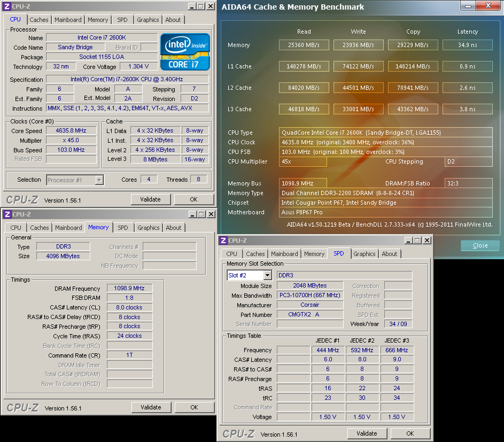
Task: Click the L3 Cache Latency value 3.8 ns
Action: 468,109
